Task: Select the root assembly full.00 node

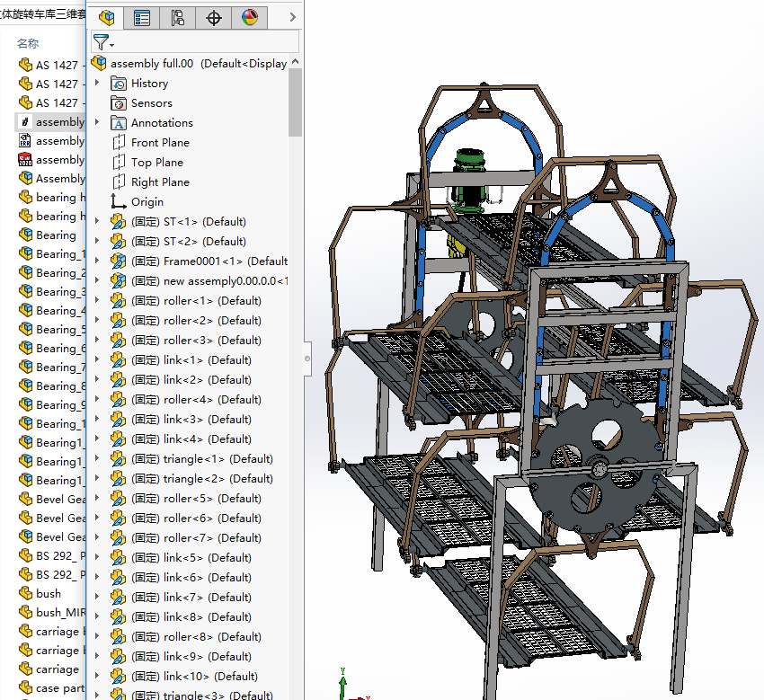Action: (x=151, y=64)
